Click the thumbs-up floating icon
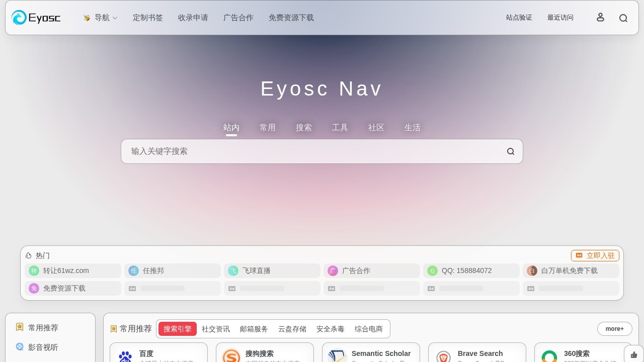Image resolution: width=644 pixels, height=362 pixels. tap(634, 354)
